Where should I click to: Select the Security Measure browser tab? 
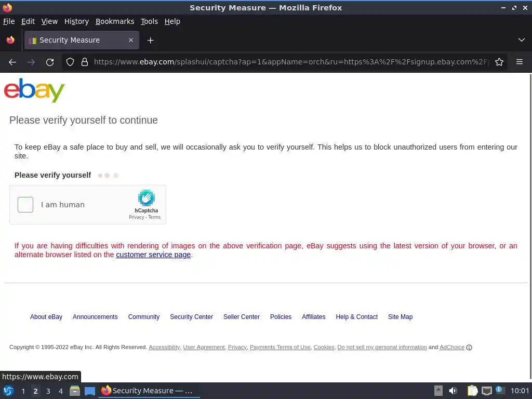pos(82,40)
